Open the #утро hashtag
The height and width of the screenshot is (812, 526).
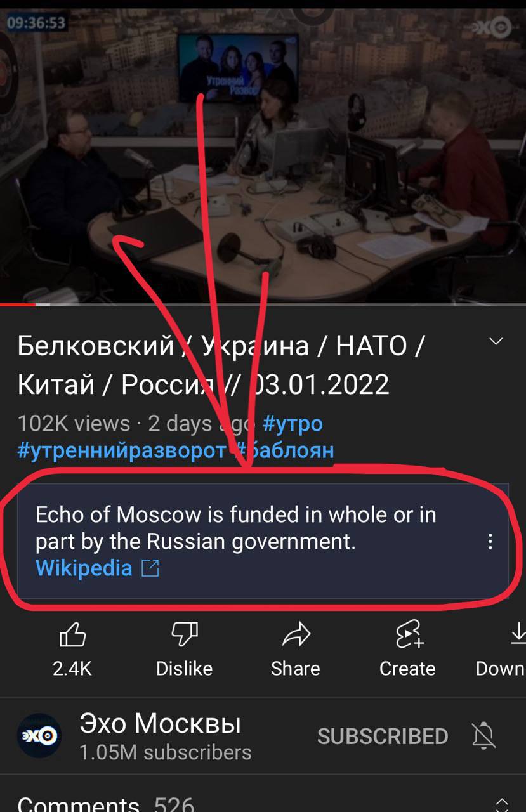293,423
